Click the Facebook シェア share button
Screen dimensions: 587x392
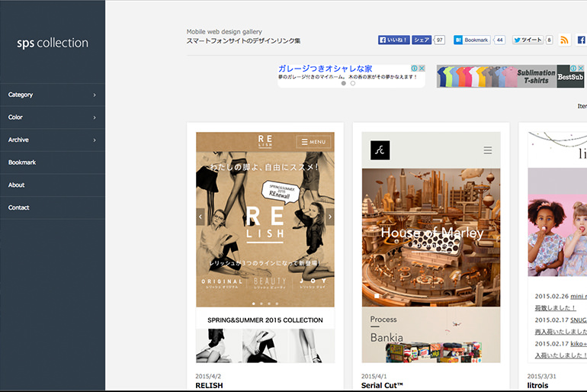[x=422, y=40]
